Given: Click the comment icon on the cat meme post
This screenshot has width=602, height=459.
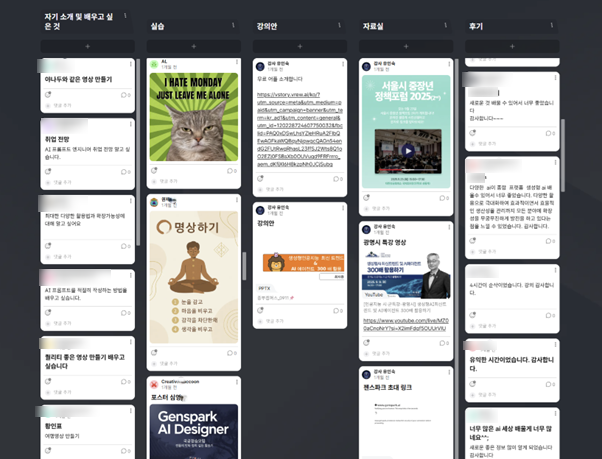Looking at the screenshot, I should (x=229, y=171).
